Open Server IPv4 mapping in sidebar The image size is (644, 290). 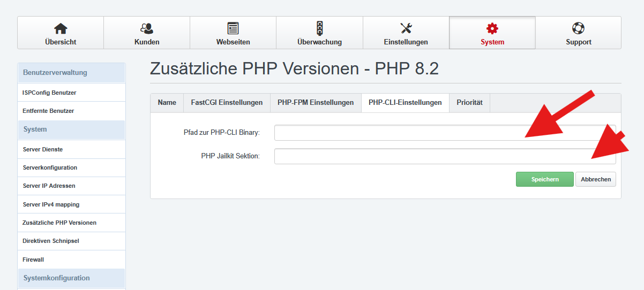pos(72,204)
